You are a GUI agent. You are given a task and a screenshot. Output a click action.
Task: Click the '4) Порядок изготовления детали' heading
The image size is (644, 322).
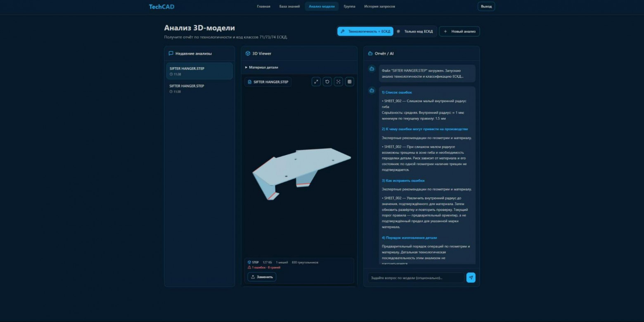pyautogui.click(x=410, y=238)
